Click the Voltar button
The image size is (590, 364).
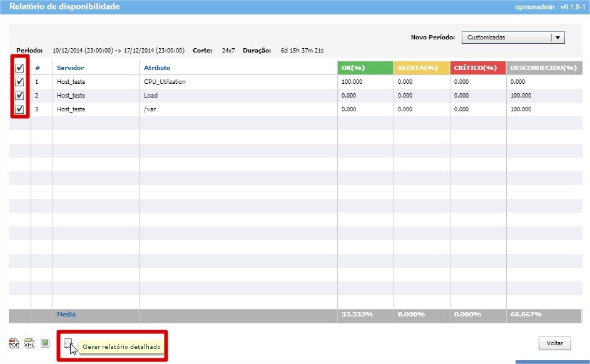(x=554, y=343)
